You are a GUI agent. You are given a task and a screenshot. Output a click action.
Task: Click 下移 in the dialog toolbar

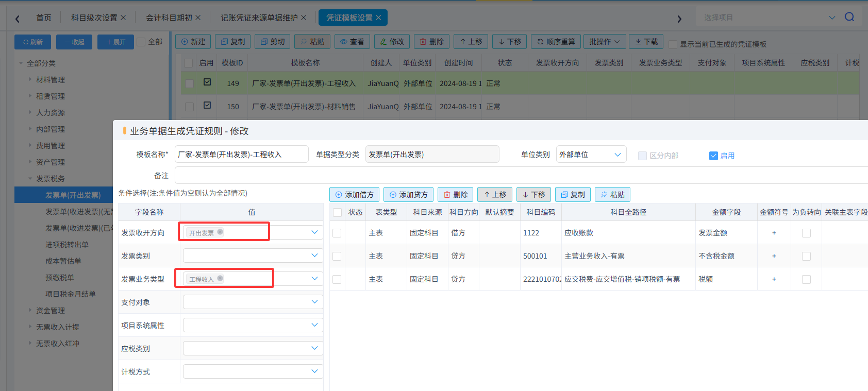pyautogui.click(x=534, y=195)
